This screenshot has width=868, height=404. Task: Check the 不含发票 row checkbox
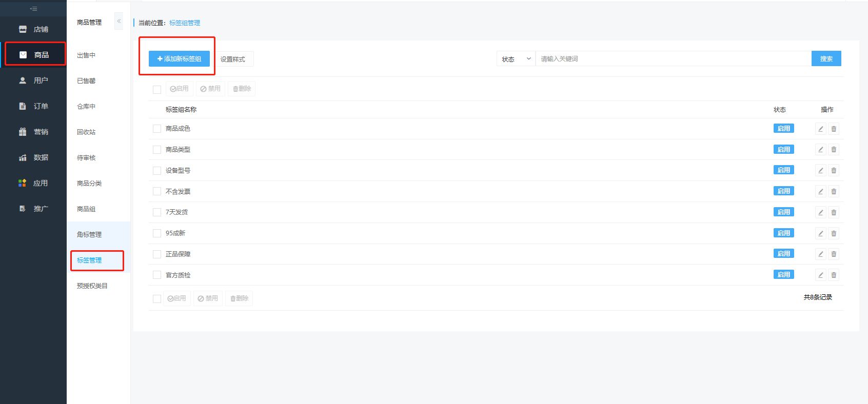(x=157, y=191)
